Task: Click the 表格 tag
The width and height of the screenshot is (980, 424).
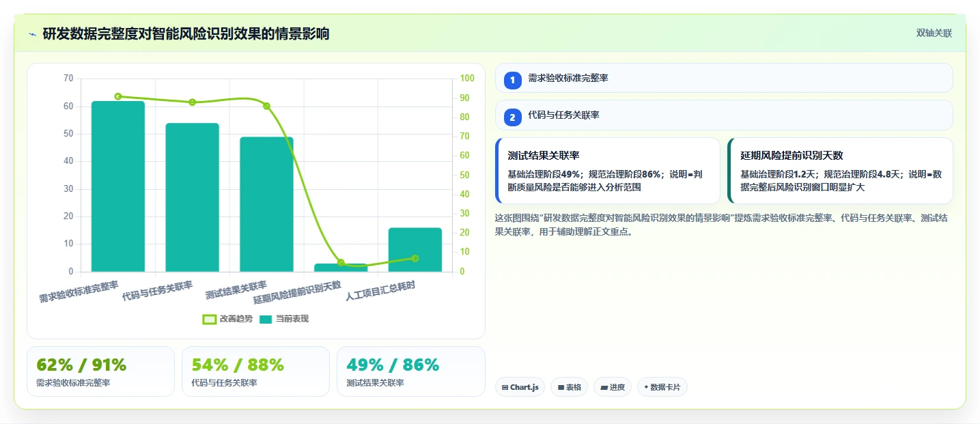Action: pyautogui.click(x=570, y=387)
